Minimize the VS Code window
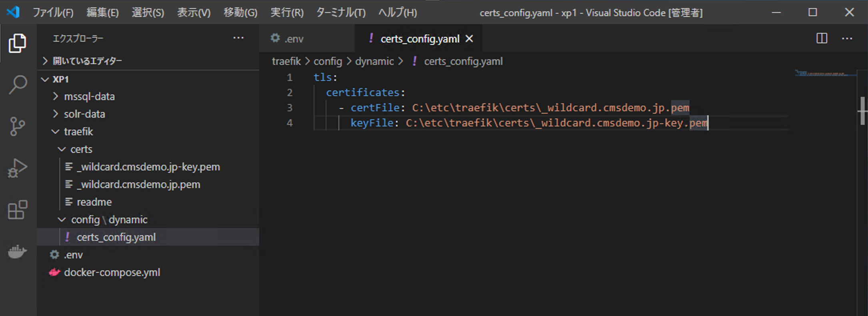 click(776, 12)
